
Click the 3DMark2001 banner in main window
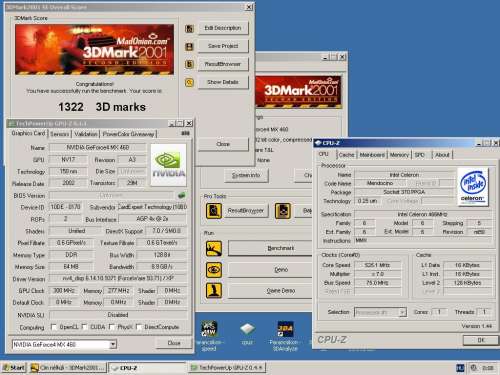pos(299,92)
